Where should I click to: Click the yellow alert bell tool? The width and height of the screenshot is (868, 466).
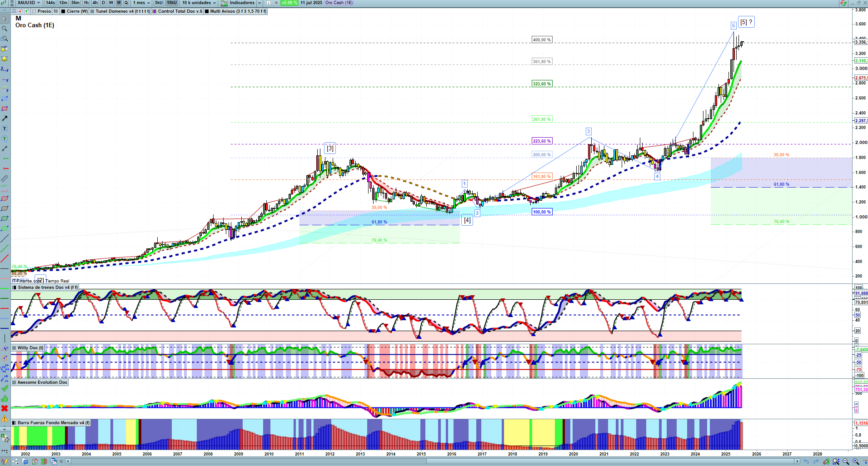[5, 59]
